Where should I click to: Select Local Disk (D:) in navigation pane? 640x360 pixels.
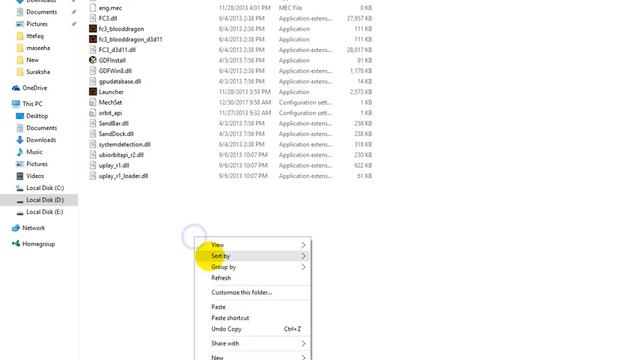(39, 200)
